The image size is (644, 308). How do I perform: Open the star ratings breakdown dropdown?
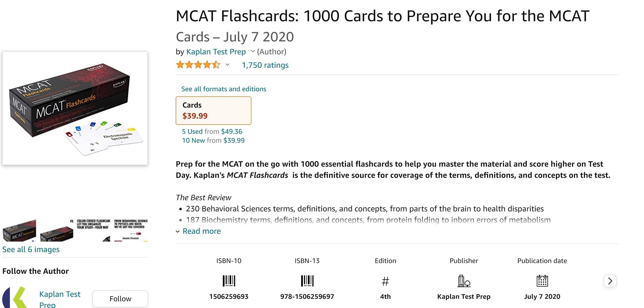pos(227,65)
